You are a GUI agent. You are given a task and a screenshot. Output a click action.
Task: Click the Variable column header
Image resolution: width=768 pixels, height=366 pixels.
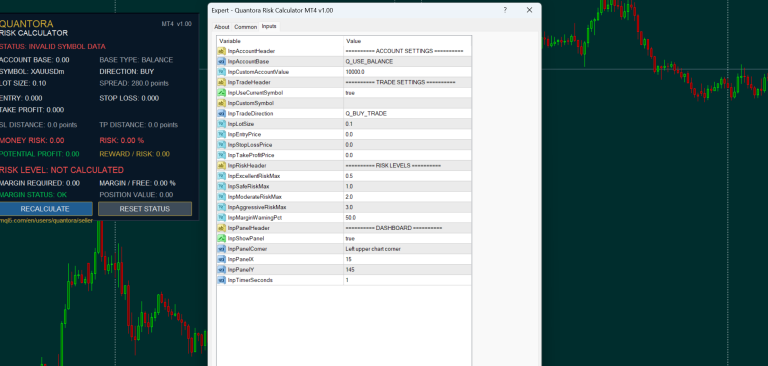point(280,41)
